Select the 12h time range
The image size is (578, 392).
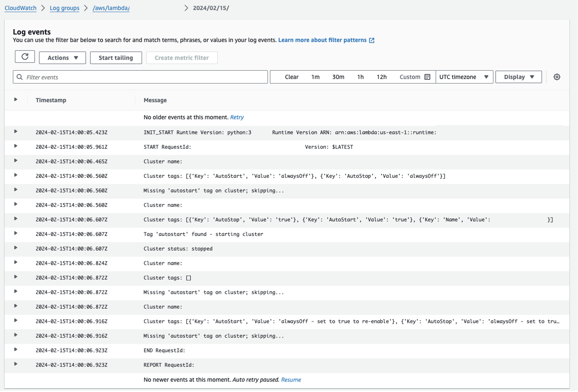(381, 77)
